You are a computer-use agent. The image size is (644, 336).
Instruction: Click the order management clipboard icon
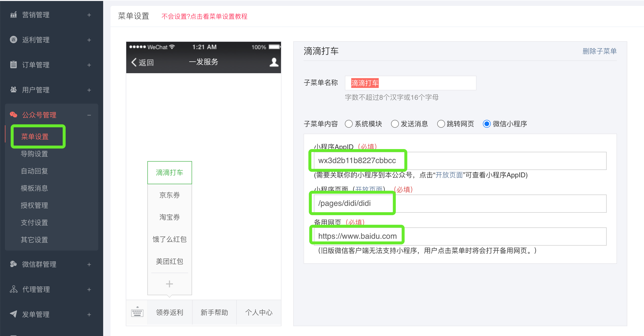[x=14, y=65]
